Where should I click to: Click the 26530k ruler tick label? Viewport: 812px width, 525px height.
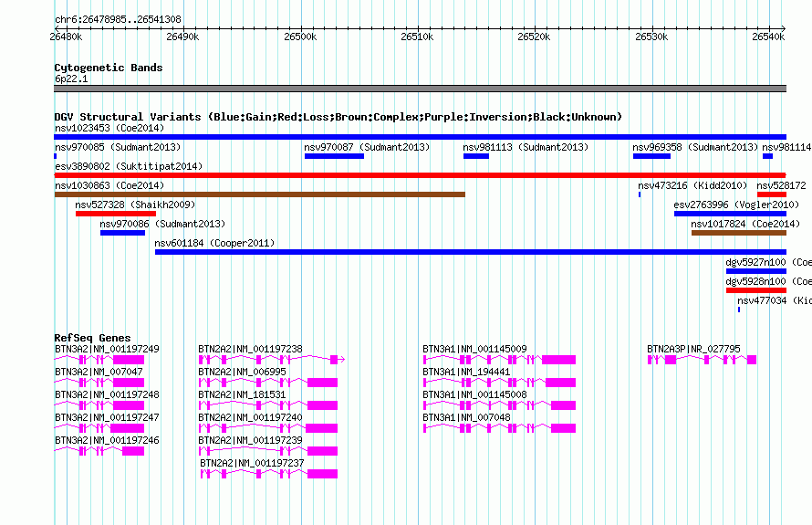pyautogui.click(x=651, y=37)
